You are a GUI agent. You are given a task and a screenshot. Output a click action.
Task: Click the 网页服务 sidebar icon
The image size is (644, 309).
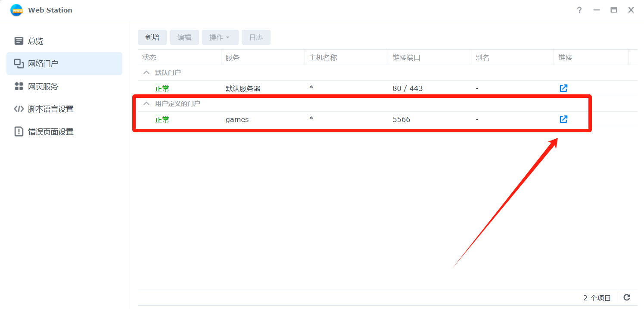coord(19,86)
